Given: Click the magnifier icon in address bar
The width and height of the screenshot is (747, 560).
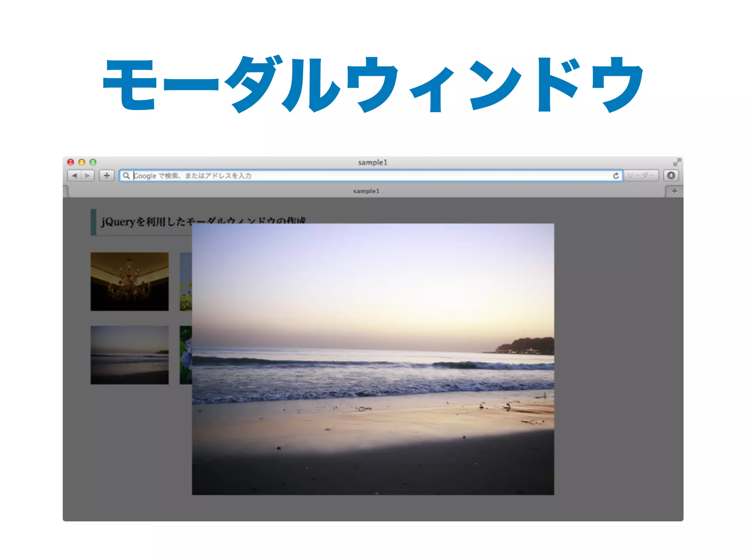Looking at the screenshot, I should click(x=126, y=176).
